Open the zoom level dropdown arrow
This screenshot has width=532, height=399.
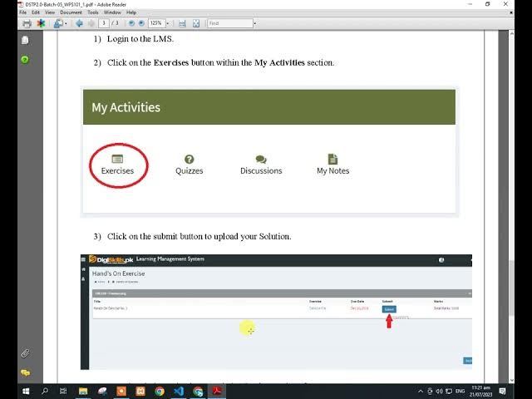coord(167,23)
